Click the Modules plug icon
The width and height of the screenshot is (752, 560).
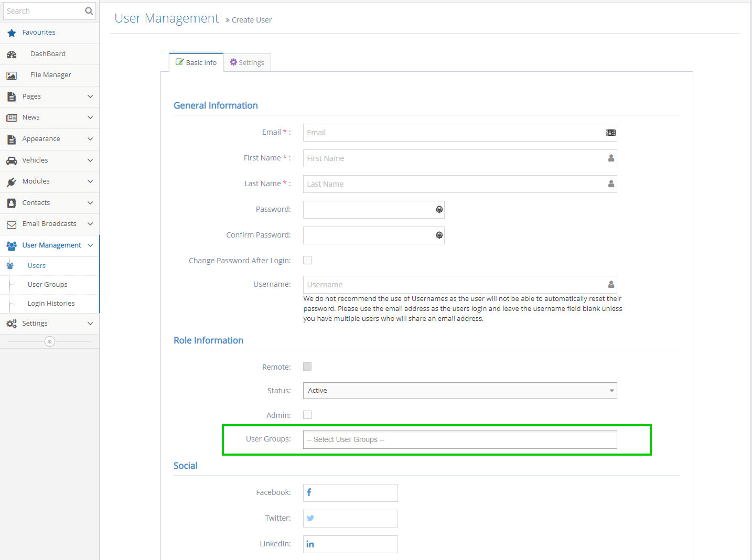pyautogui.click(x=12, y=182)
